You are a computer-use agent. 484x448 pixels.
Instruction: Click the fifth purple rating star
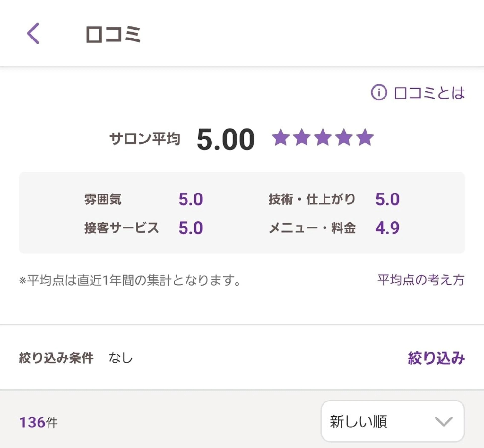tap(365, 138)
